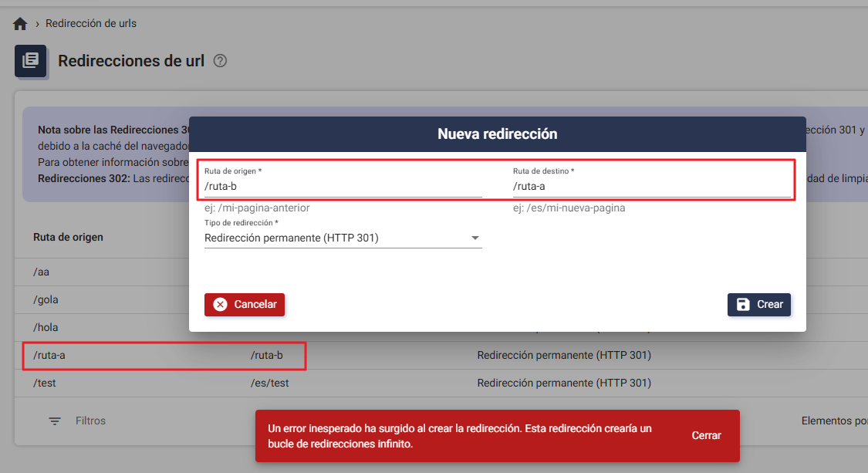Click the home icon in the breadcrumb
The width and height of the screenshot is (868, 473).
[19, 23]
